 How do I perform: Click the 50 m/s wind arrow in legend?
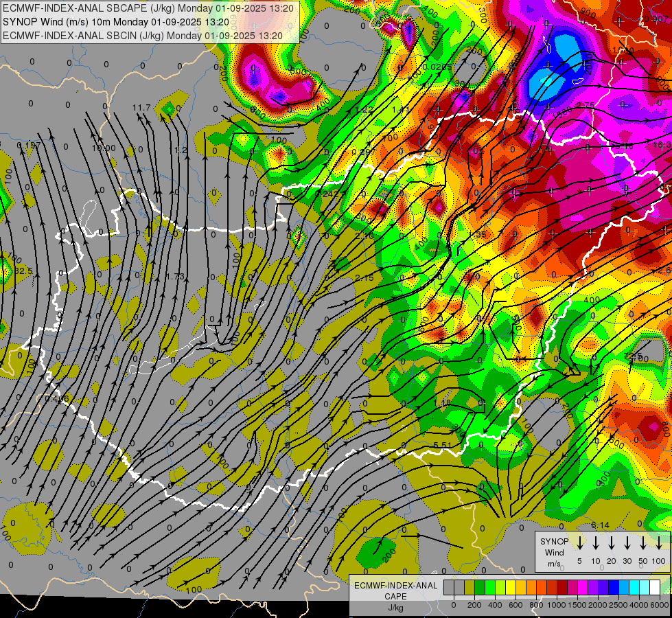tap(643, 542)
